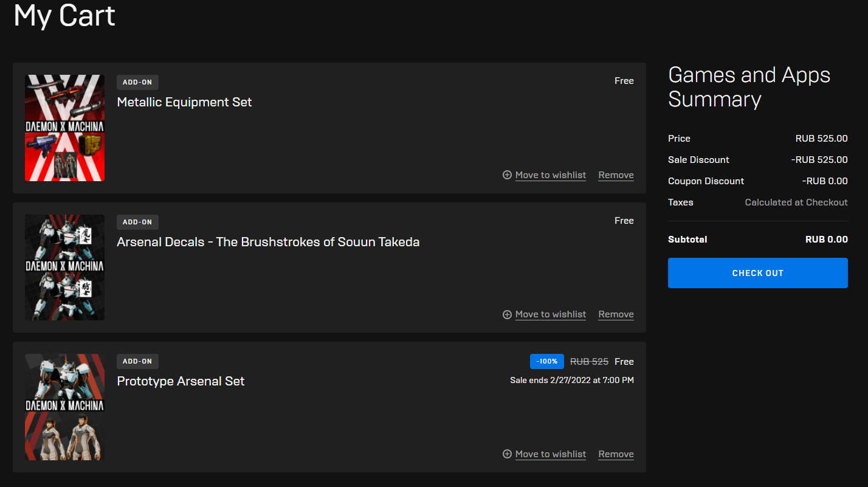The image size is (868, 487).
Task: Click plus icon for Arsenal Decals wishlist
Action: pyautogui.click(x=507, y=314)
